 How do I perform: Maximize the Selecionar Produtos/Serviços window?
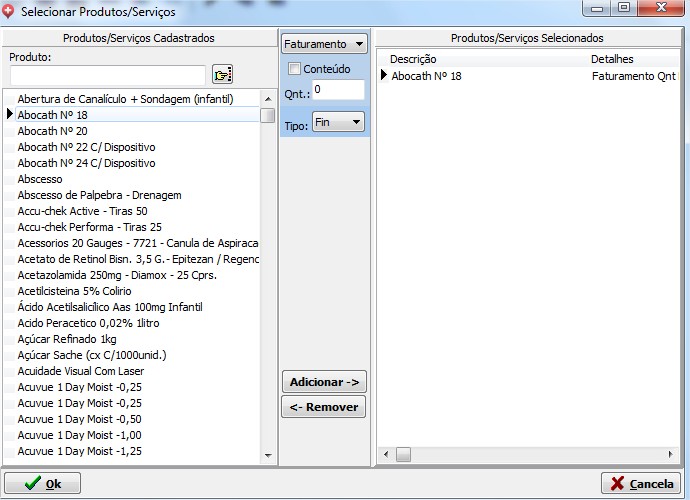pos(624,8)
